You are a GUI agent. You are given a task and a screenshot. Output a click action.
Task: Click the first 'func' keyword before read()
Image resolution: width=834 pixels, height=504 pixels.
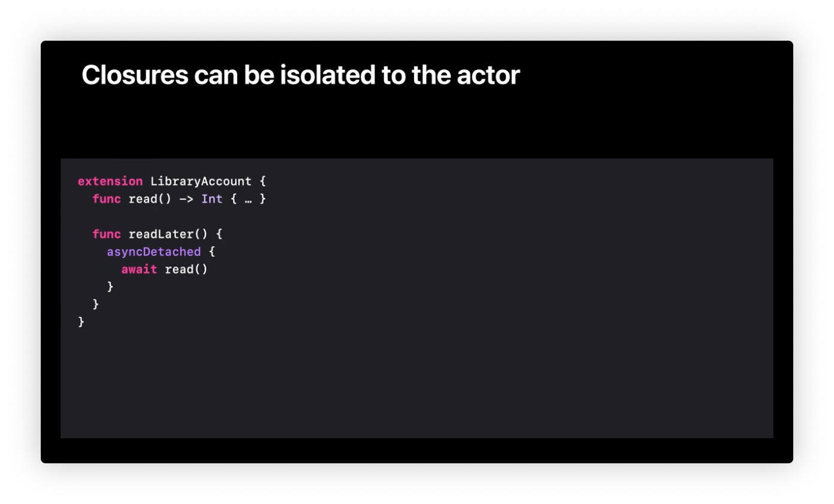(x=107, y=199)
